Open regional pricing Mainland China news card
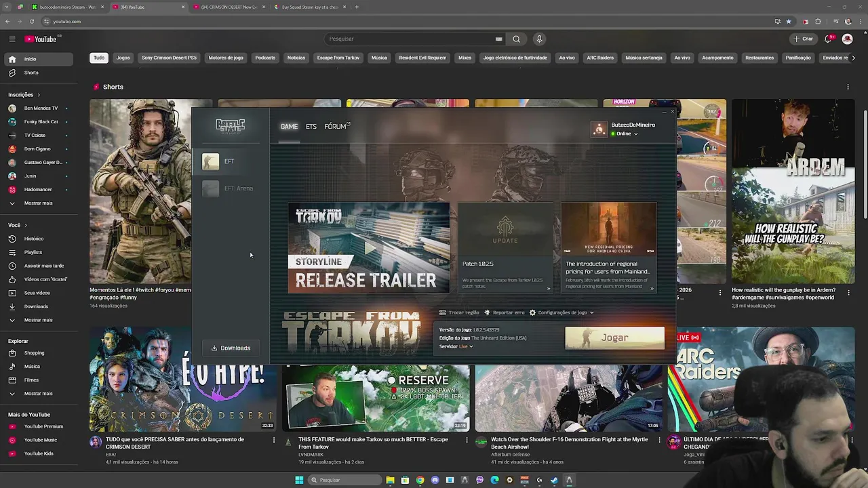868x488 pixels. [x=609, y=247]
